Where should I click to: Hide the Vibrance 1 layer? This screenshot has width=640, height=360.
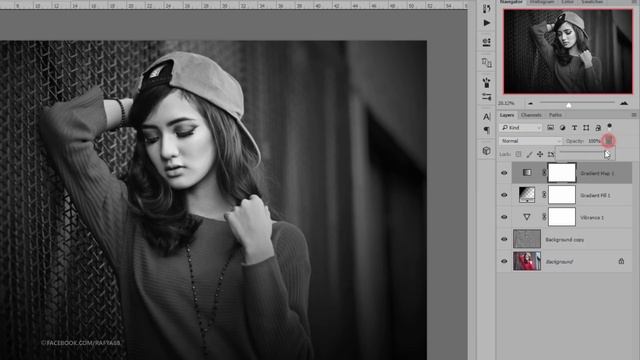tap(504, 217)
